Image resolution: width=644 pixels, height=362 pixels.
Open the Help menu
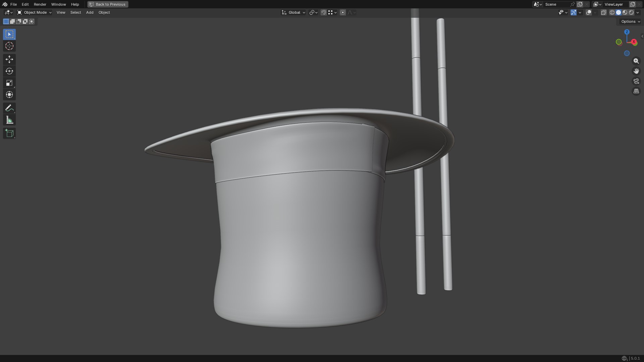click(x=75, y=4)
